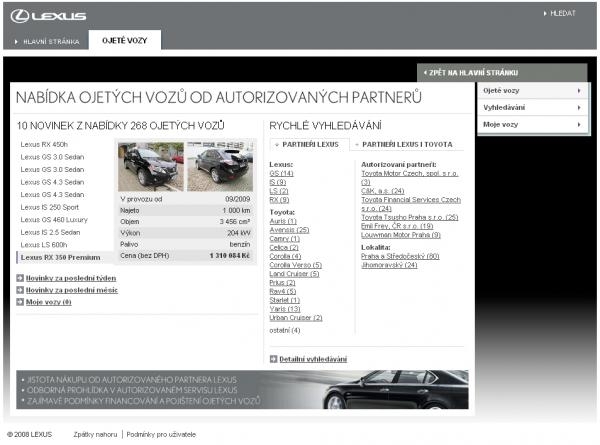
Task: Open Detailní vyhledávání link
Action: pyautogui.click(x=313, y=359)
